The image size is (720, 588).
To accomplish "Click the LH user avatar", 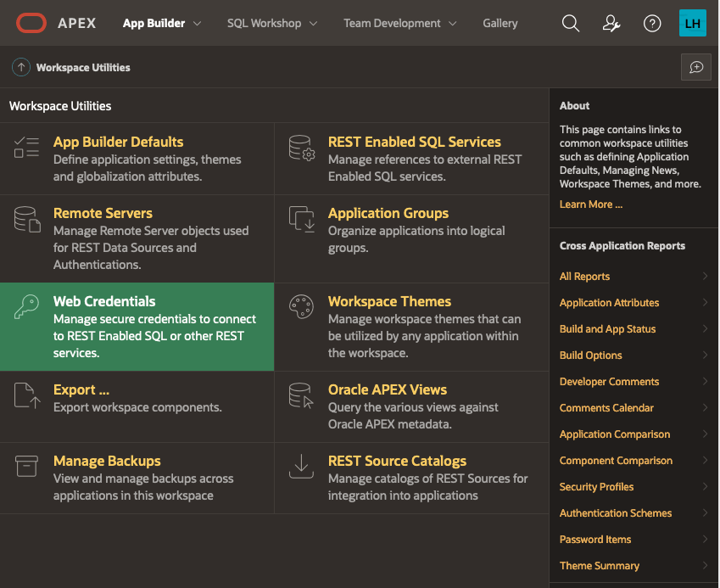I will coord(695,23).
